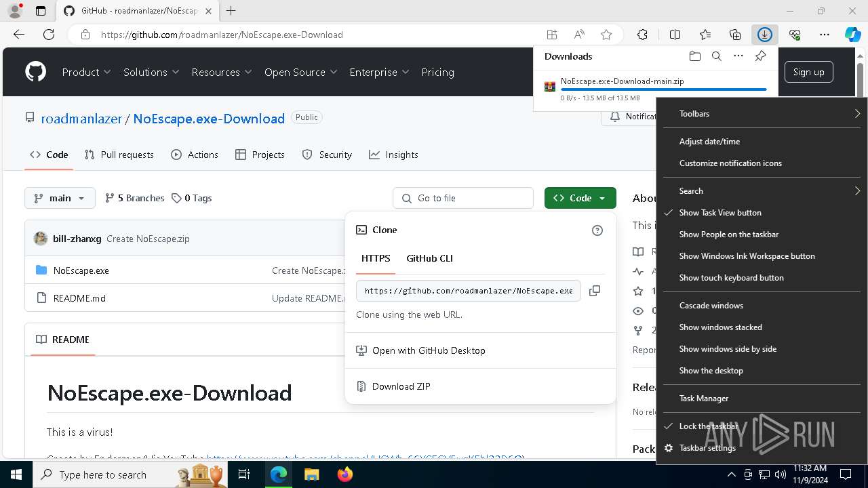This screenshot has height=488, width=868.
Task: Click the Sign up button
Action: click(808, 72)
